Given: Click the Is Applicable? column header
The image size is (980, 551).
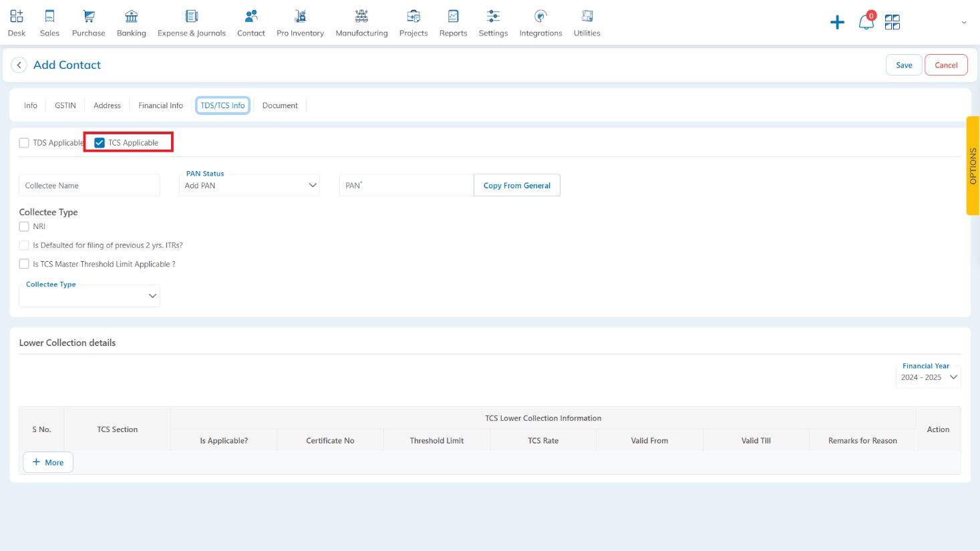Looking at the screenshot, I should click(224, 441).
